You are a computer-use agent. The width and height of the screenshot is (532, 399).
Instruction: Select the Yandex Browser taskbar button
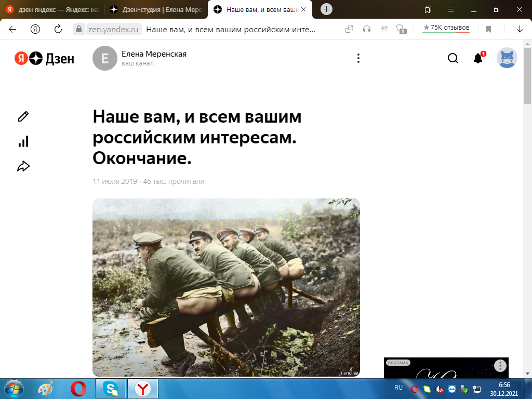point(143,389)
